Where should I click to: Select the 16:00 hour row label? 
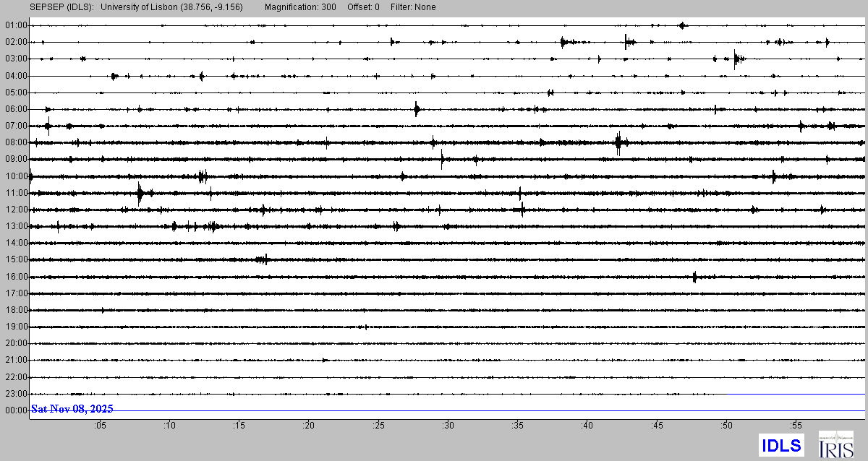(x=16, y=277)
